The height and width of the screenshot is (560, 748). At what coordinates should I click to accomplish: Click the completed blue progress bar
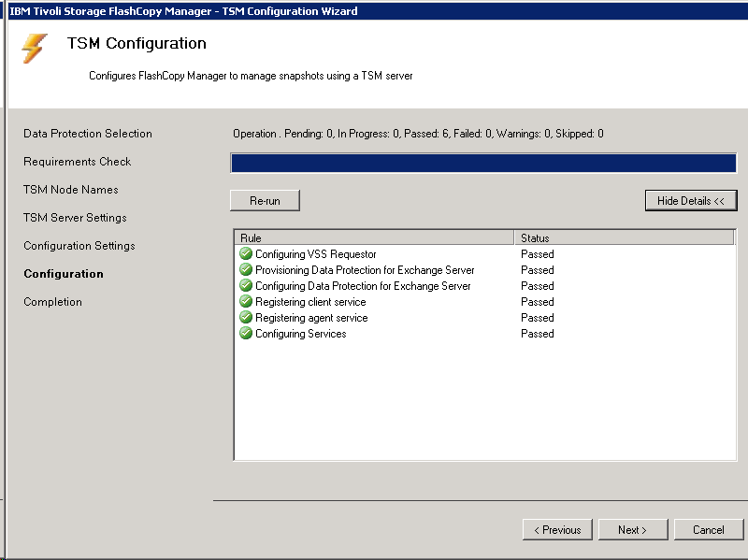pyautogui.click(x=483, y=164)
